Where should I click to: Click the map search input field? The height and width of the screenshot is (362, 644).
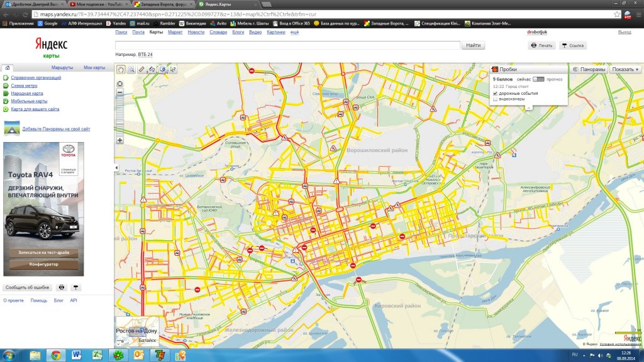[x=287, y=45]
